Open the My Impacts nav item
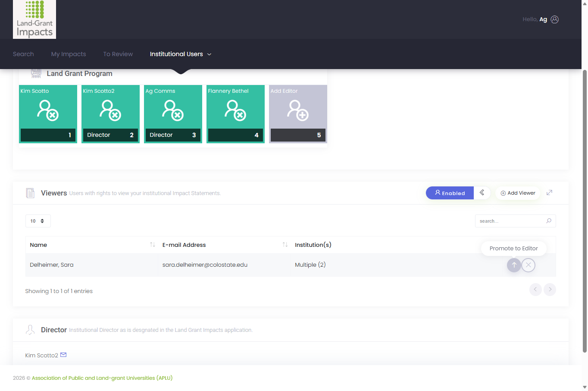 point(69,54)
